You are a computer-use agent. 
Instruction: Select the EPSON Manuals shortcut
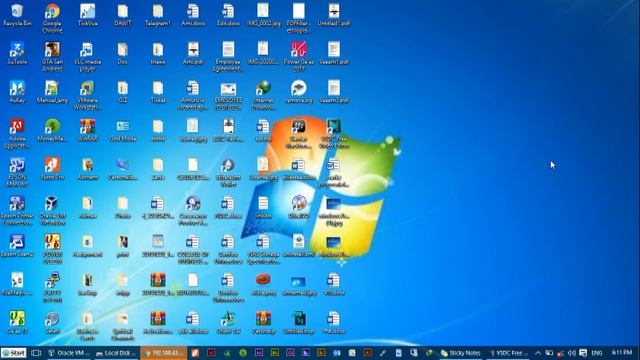17,172
